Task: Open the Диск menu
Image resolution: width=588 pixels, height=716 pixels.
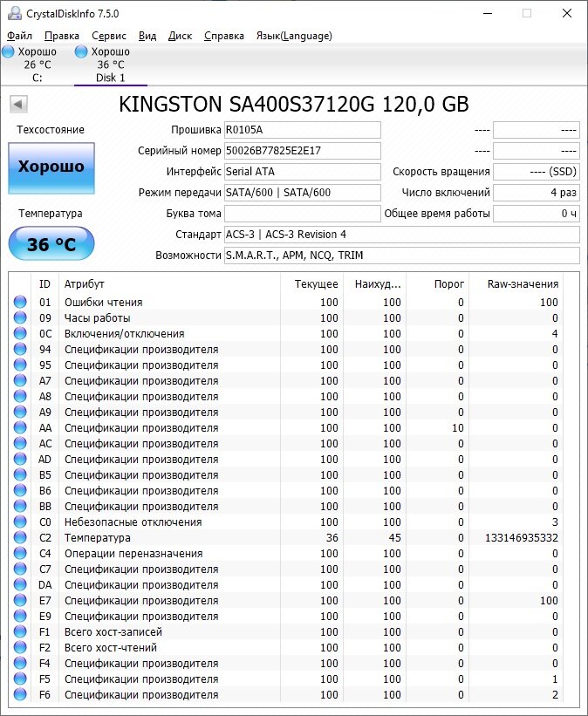Action: [x=180, y=36]
